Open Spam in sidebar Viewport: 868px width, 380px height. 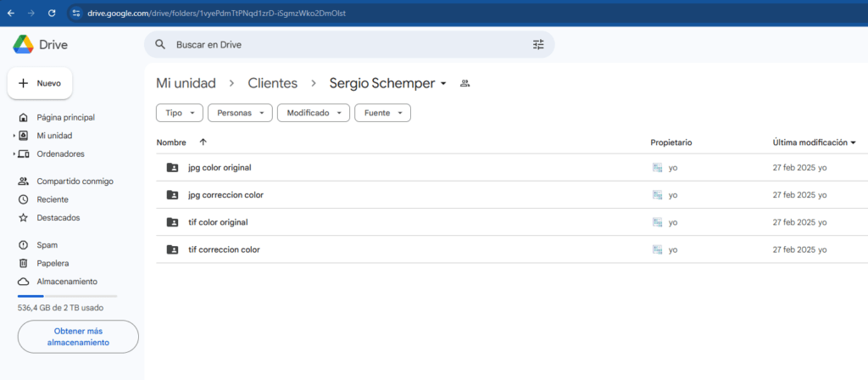(47, 245)
